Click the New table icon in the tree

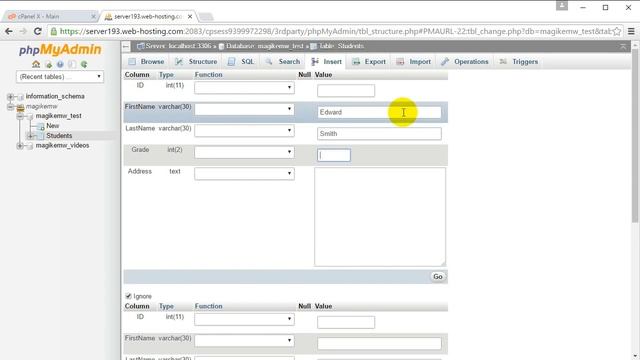coord(41,126)
